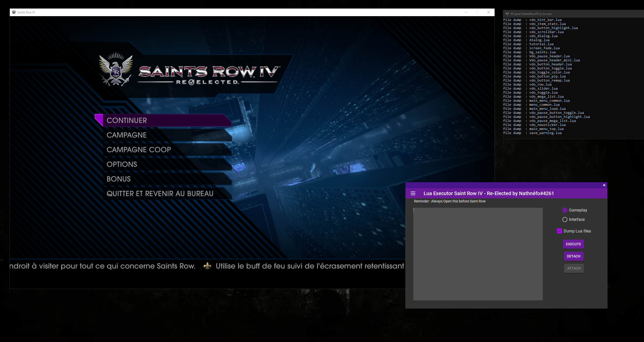Click console line vdo_toggle_color.lua
The width and height of the screenshot is (644, 342).
click(536, 72)
